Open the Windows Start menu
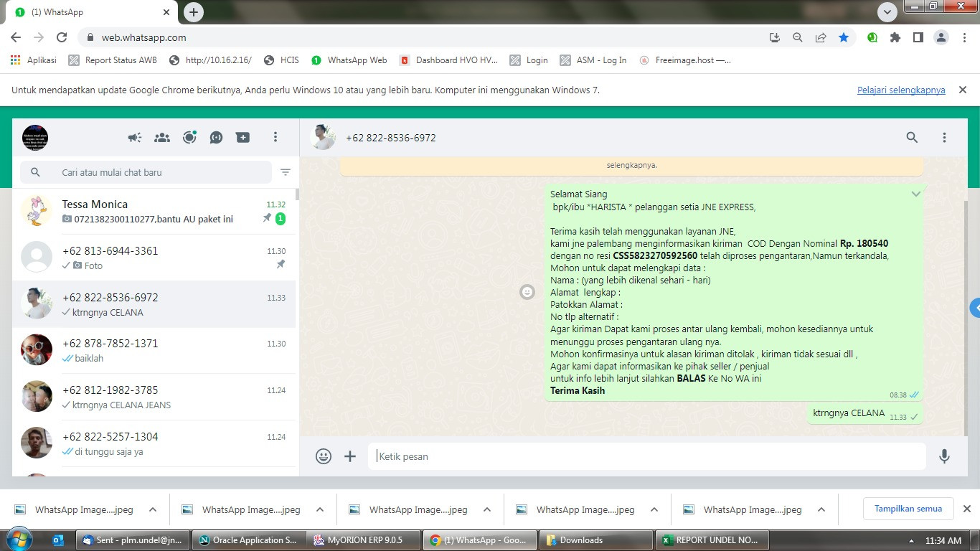 (x=18, y=540)
